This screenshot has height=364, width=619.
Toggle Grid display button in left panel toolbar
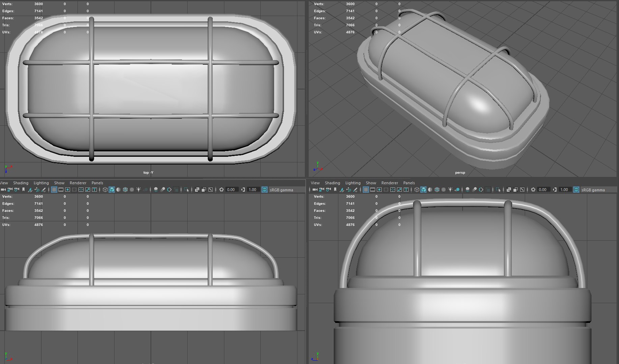54,190
